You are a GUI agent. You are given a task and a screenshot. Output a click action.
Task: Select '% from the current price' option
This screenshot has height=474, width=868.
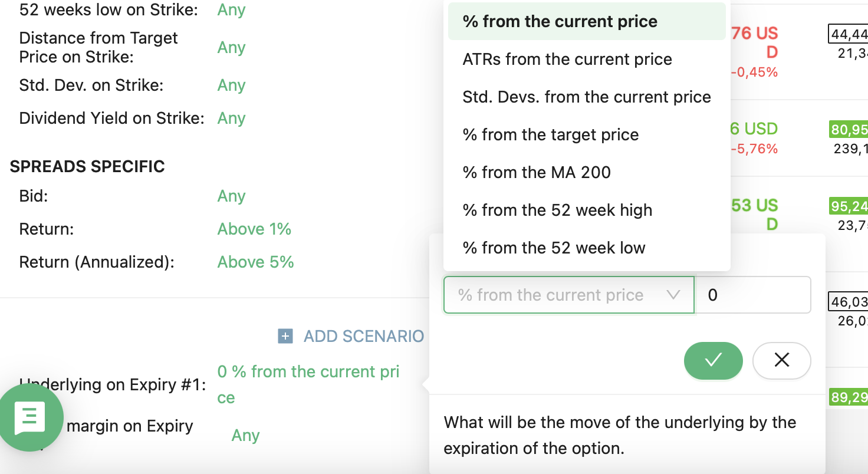point(560,22)
